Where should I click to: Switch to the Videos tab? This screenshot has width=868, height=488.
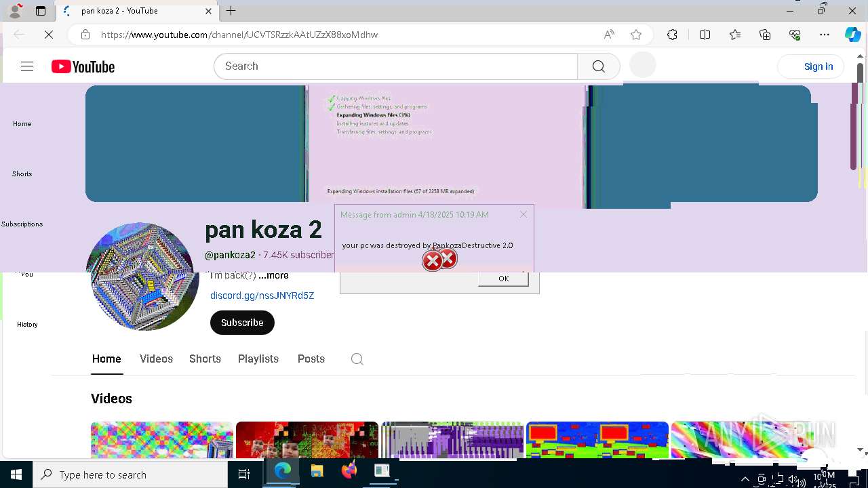click(156, 359)
